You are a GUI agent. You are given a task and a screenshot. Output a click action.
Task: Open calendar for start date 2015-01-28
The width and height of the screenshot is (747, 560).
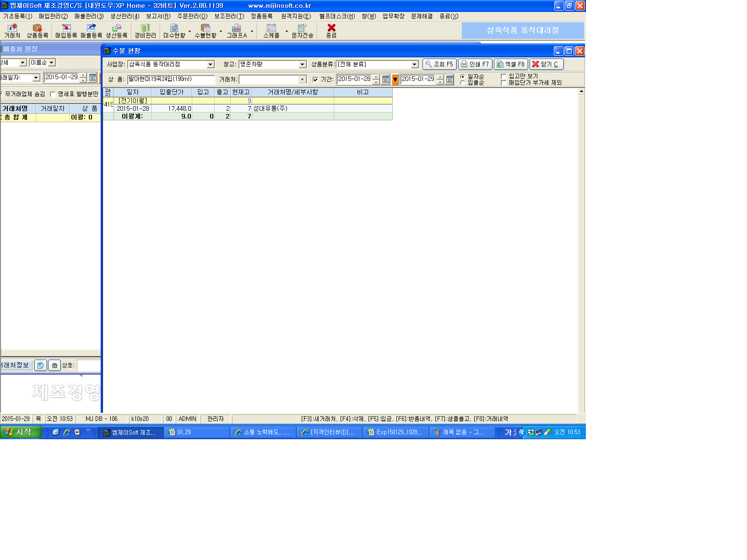(x=385, y=80)
